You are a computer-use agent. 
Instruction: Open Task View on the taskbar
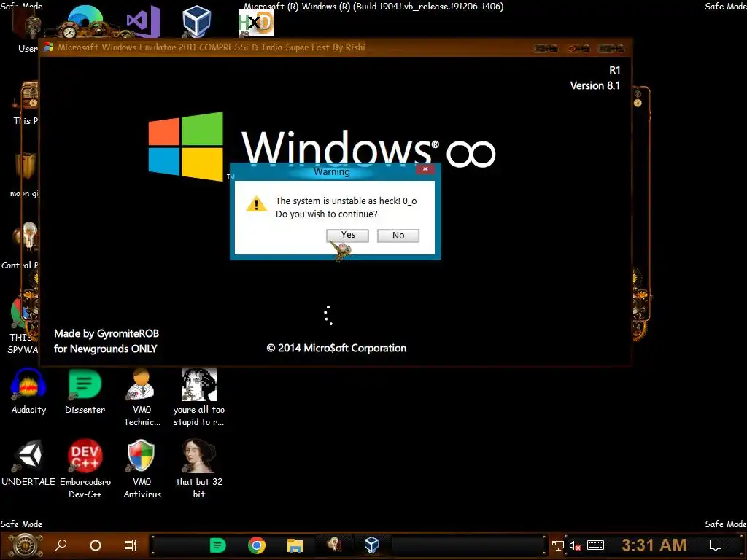(x=130, y=545)
